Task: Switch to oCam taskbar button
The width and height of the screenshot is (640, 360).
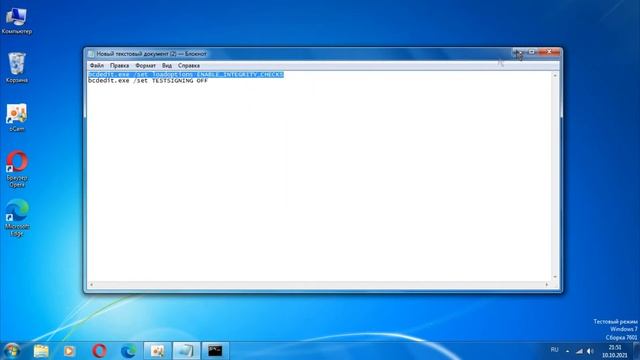Action: (158, 351)
